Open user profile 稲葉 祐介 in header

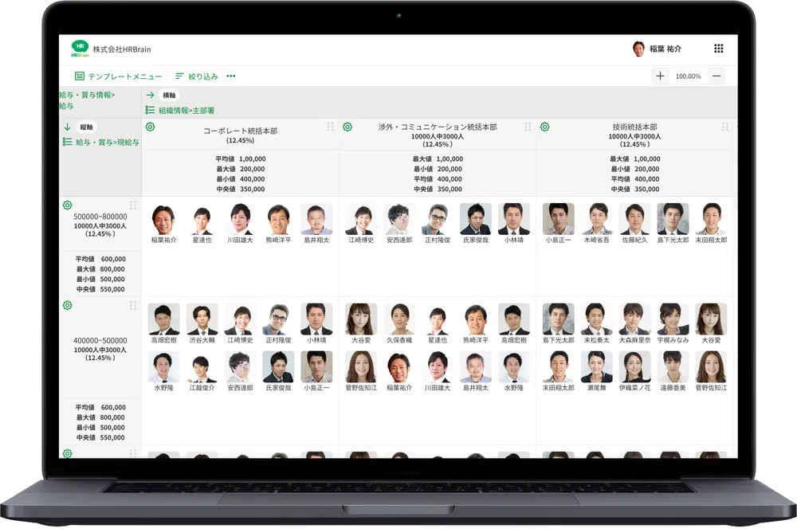[657, 49]
